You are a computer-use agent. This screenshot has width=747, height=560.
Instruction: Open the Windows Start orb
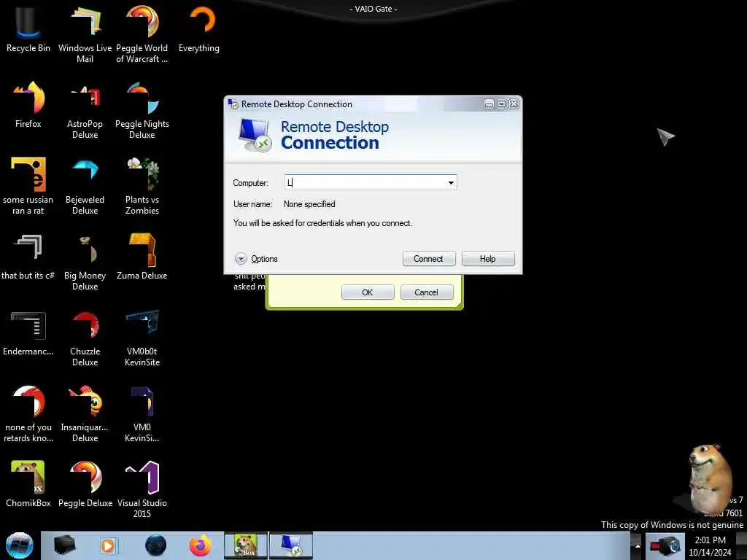[x=20, y=545]
